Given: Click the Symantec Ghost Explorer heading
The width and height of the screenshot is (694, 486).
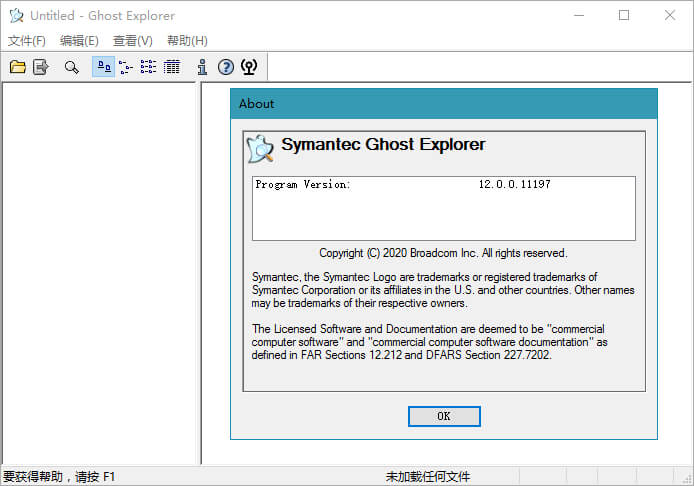Looking at the screenshot, I should coord(383,144).
